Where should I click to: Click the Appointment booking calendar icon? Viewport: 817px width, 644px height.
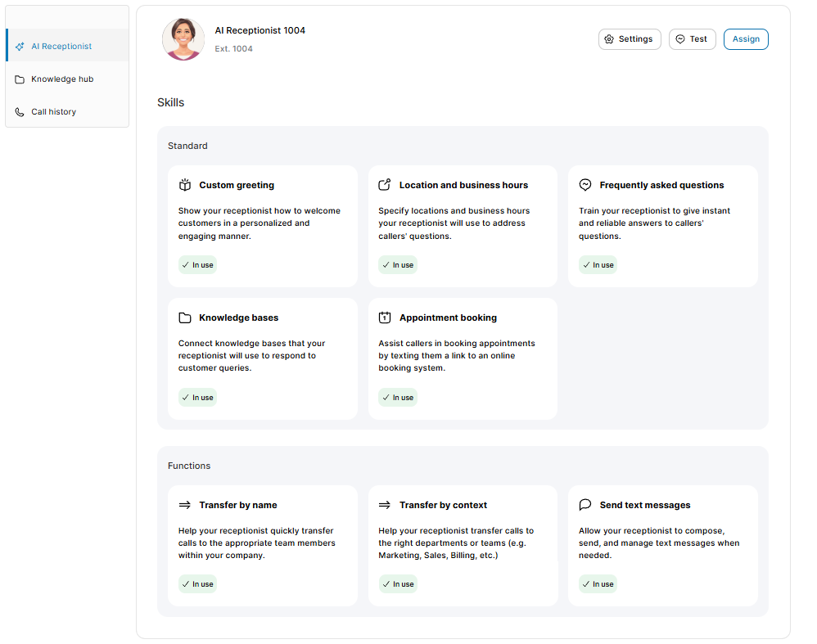click(x=384, y=317)
